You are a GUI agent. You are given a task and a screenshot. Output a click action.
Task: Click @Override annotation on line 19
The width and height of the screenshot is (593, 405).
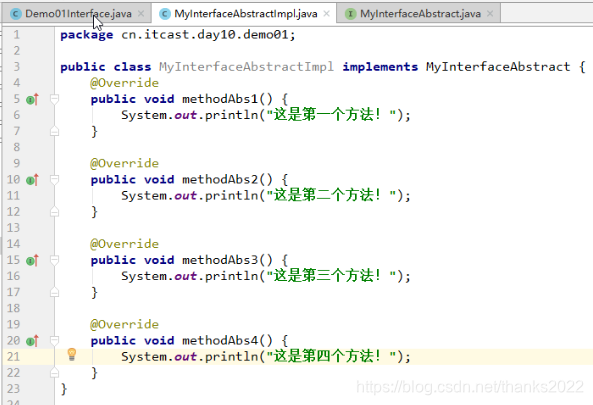pos(124,324)
